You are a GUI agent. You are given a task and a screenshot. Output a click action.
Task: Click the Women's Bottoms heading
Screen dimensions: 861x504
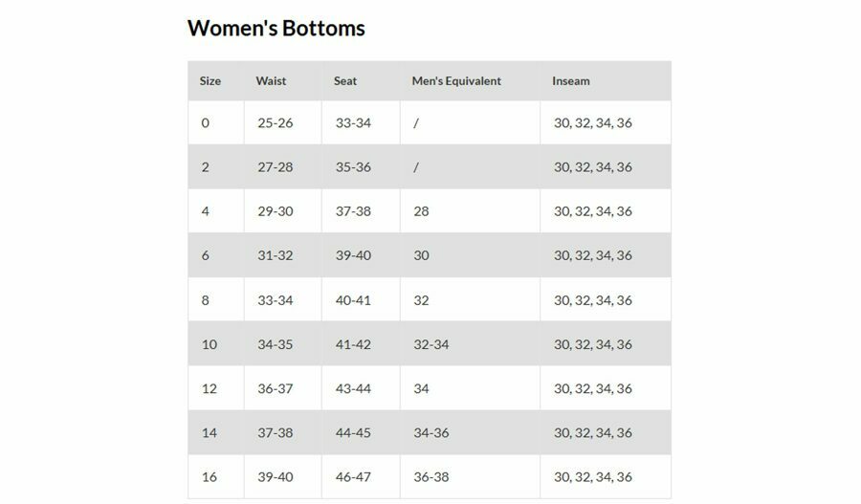tap(276, 28)
